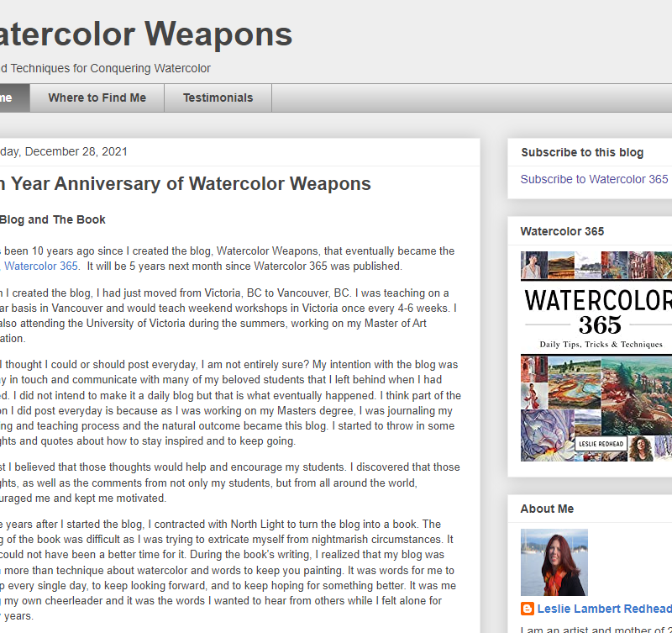Image resolution: width=672 pixels, height=633 pixels.
Task: Click the Subscribe to Watercolor 365 link
Action: tap(594, 179)
